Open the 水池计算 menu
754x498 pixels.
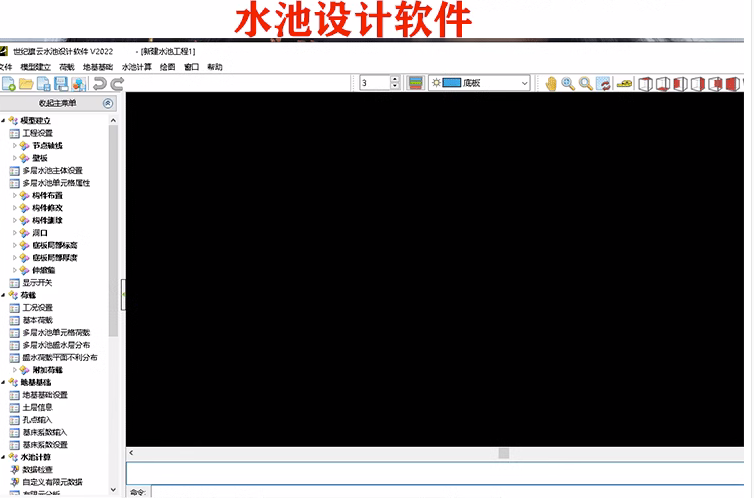coord(136,66)
